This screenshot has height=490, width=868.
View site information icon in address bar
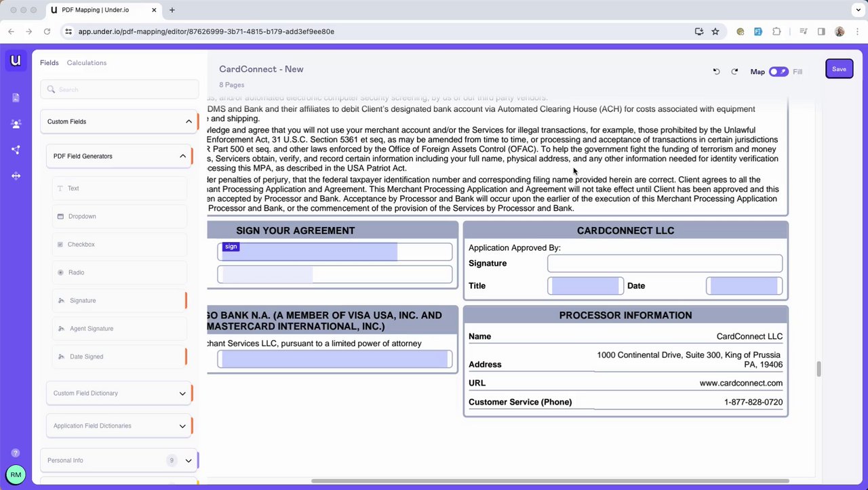click(68, 31)
